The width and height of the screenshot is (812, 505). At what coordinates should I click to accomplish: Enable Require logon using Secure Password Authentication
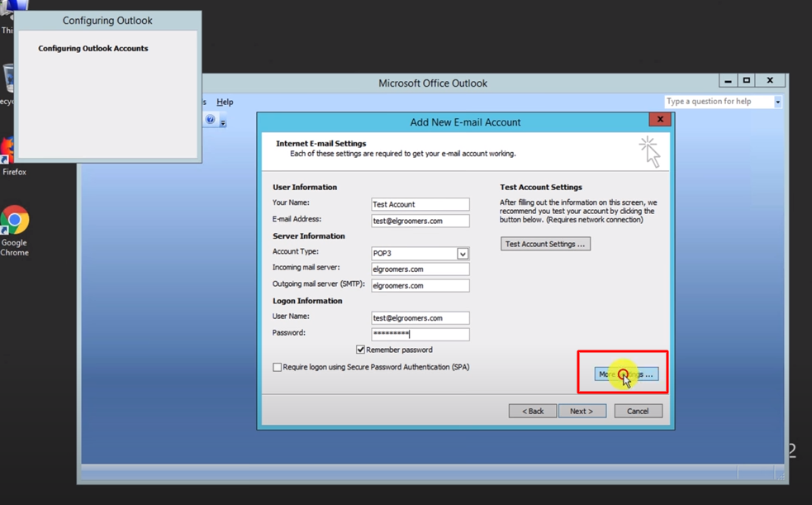click(277, 367)
